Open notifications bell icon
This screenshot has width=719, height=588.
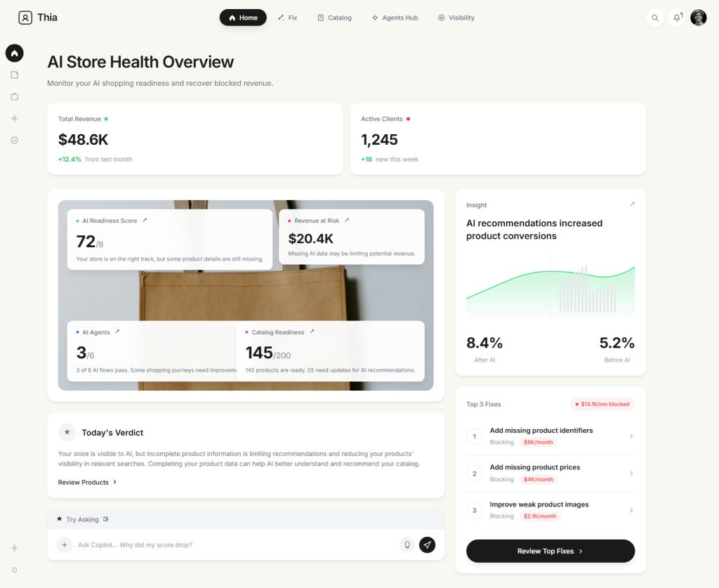coord(677,18)
